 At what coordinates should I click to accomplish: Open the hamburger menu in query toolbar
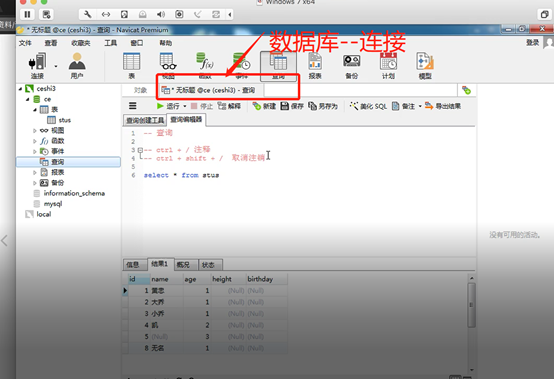pos(132,106)
